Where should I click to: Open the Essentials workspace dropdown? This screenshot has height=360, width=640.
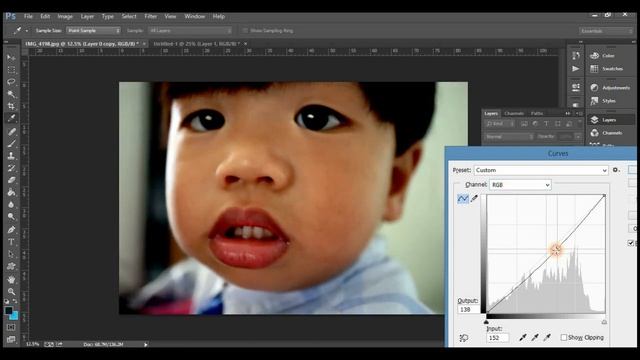point(606,31)
